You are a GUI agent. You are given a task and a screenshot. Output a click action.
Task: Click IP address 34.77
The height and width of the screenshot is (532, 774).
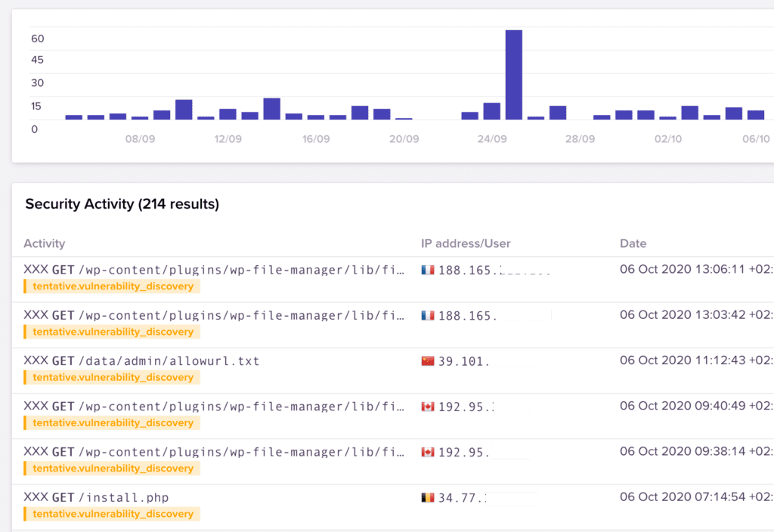tap(463, 498)
